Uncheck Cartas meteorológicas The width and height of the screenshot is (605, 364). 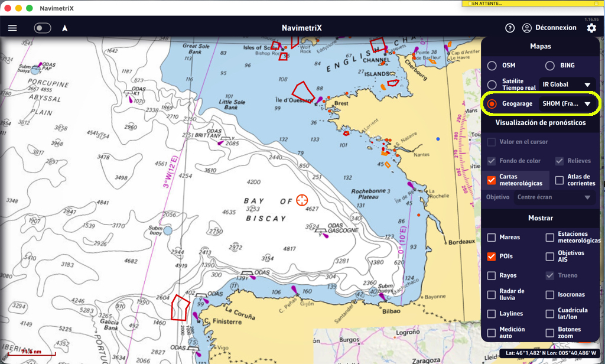491,180
